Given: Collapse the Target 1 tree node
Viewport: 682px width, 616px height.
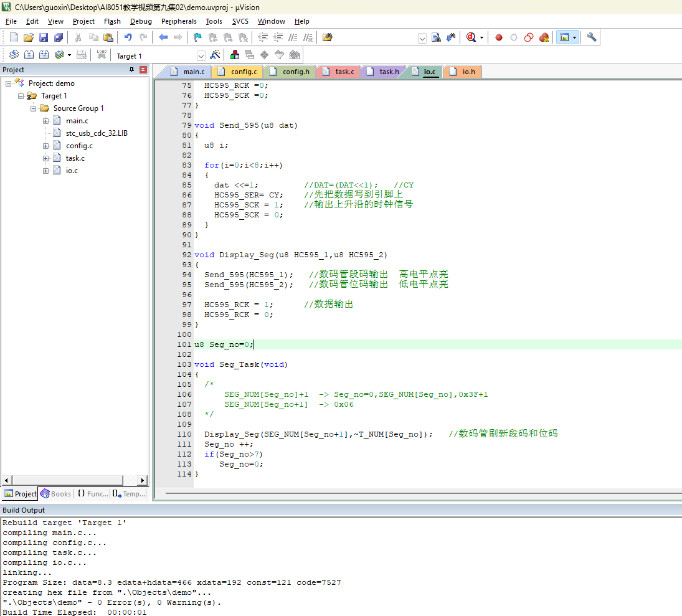Looking at the screenshot, I should click(21, 96).
